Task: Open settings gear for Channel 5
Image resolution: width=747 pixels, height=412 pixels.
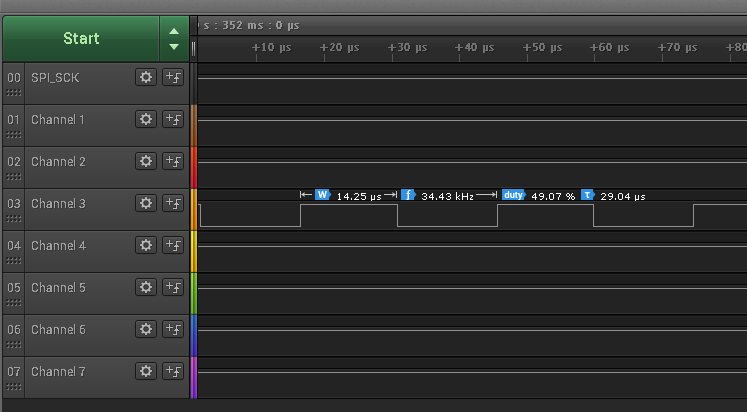Action: pyautogui.click(x=146, y=287)
